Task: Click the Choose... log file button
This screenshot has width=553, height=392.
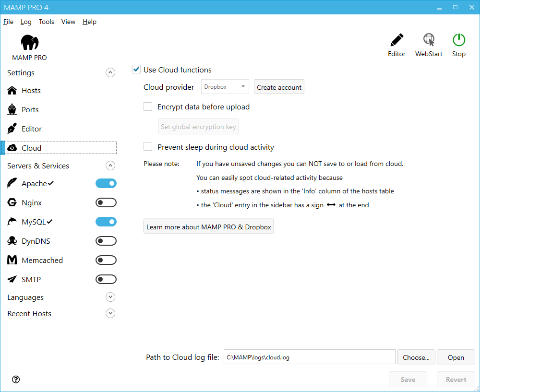Action: [x=416, y=357]
